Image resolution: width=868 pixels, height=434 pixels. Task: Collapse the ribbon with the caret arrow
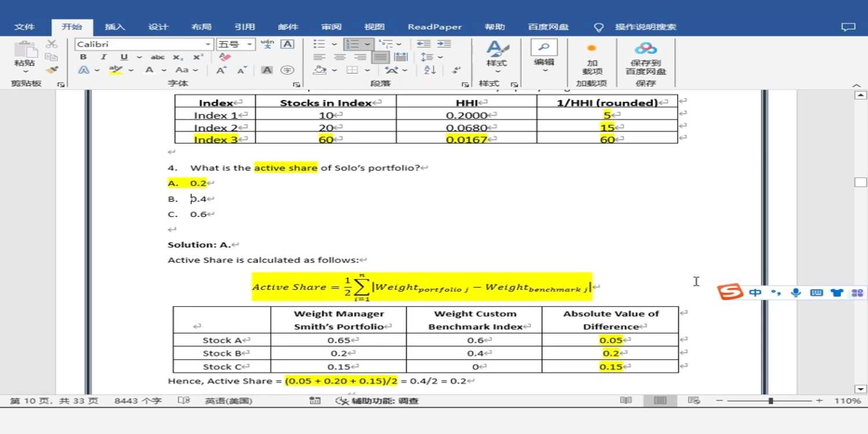857,85
